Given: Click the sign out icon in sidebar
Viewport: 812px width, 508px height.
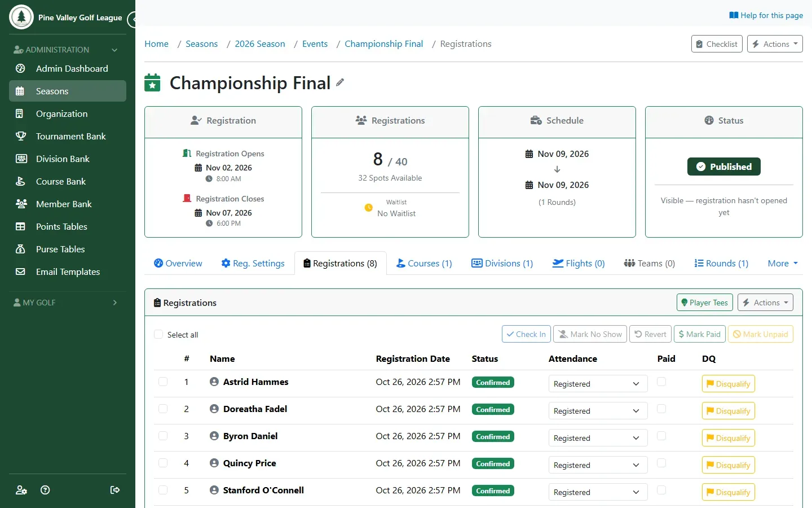Looking at the screenshot, I should click(115, 490).
